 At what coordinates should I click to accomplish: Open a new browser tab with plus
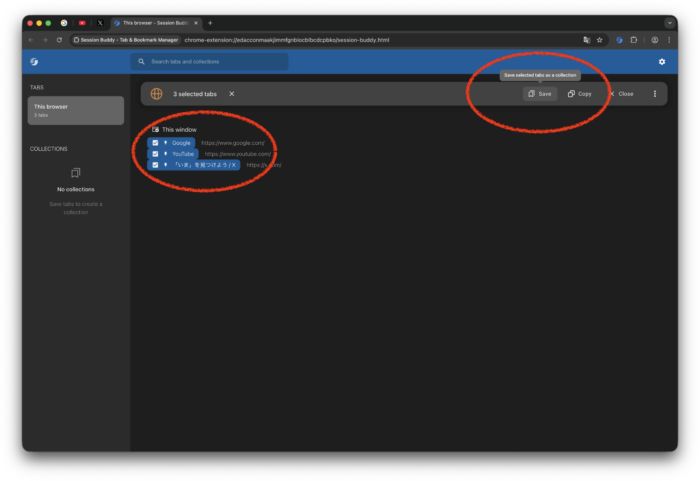click(x=210, y=22)
